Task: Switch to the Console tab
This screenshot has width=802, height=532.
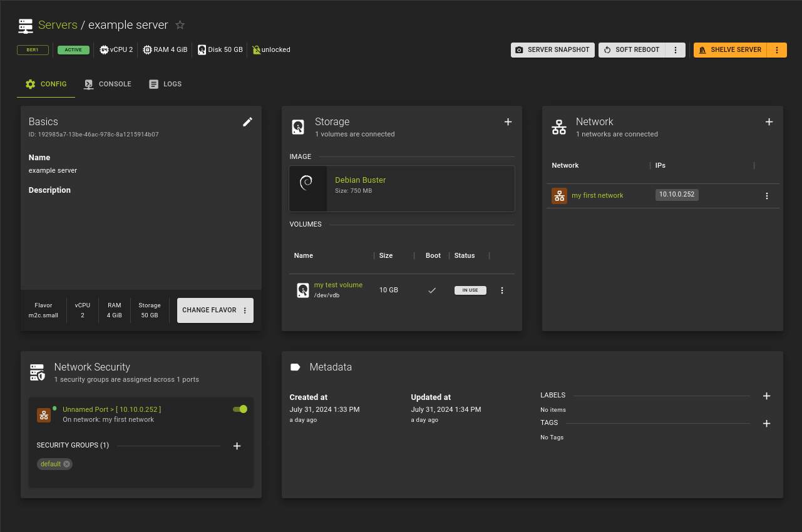Action: [x=108, y=84]
